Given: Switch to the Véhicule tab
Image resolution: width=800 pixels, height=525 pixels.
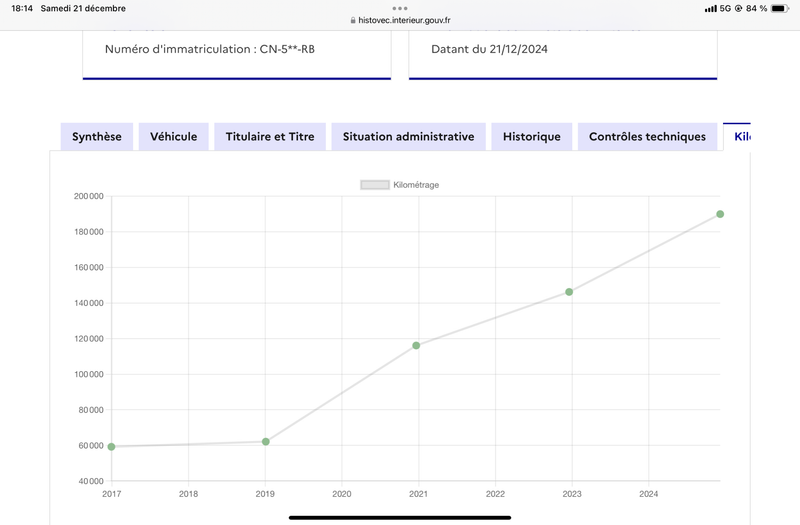Looking at the screenshot, I should 173,137.
